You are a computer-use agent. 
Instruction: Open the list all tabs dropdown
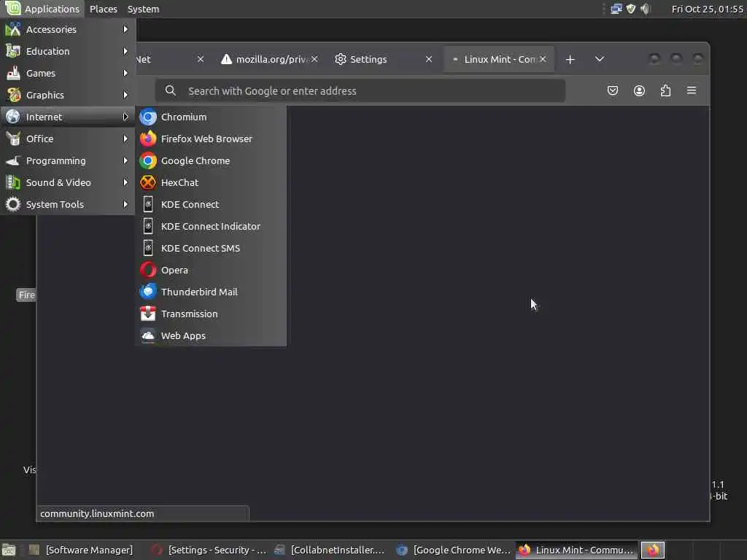pos(600,59)
